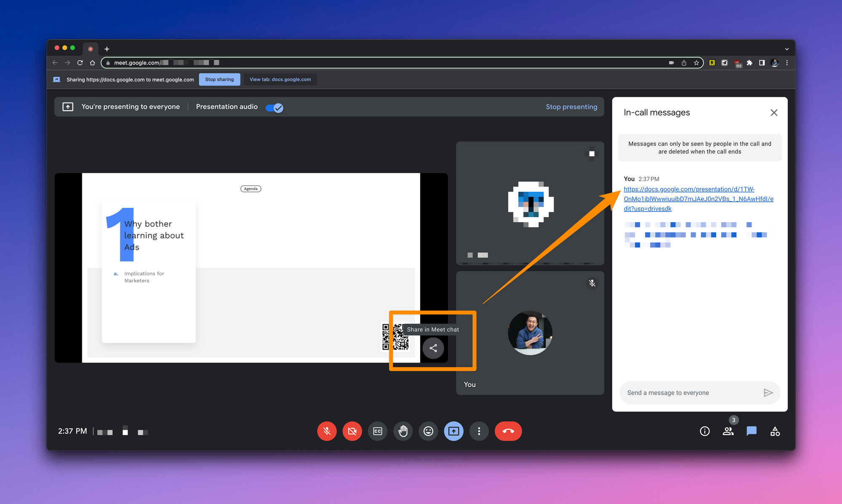This screenshot has height=504, width=842.
Task: Leave the call with the red hang-up button
Action: [x=508, y=431]
